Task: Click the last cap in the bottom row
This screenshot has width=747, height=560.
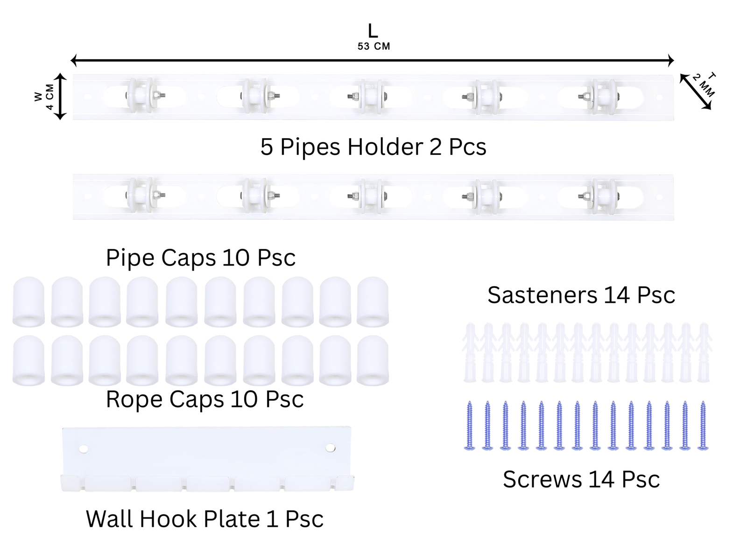Action: [x=373, y=361]
